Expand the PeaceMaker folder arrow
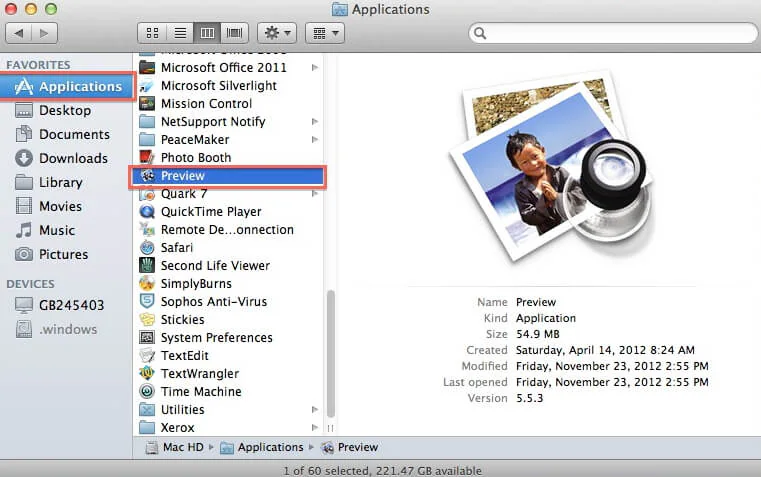Viewport: 761px width, 477px height. pos(315,139)
